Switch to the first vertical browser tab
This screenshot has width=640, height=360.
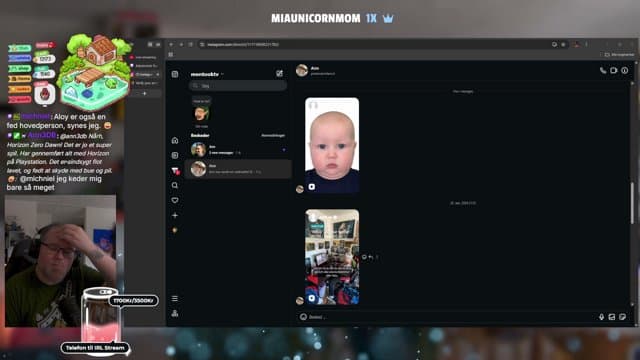(x=145, y=57)
